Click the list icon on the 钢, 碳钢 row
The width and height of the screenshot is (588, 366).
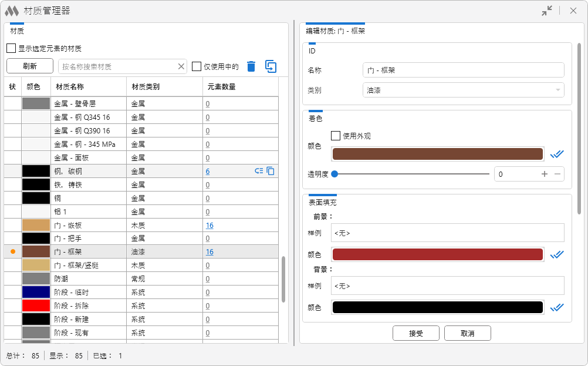coord(259,171)
